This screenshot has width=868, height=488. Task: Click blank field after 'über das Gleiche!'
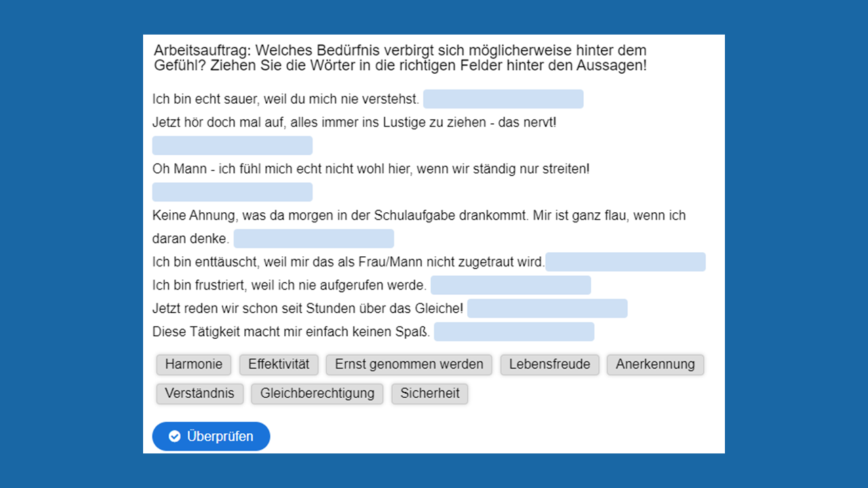pyautogui.click(x=547, y=308)
